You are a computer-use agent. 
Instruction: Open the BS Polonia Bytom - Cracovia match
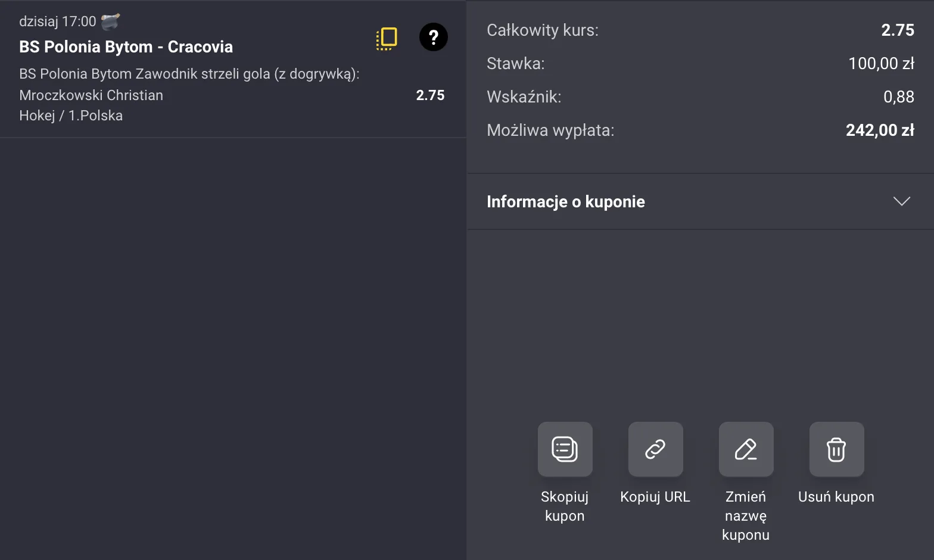tap(126, 47)
